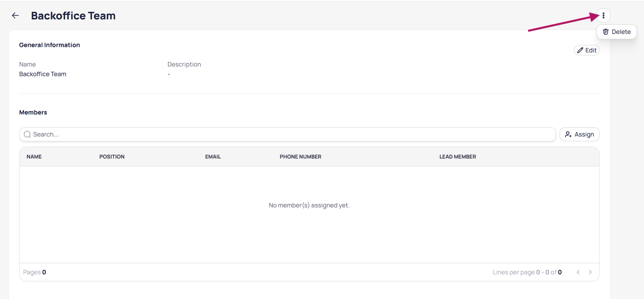Viewport: 644px width, 299px height.
Task: Click the Backoffice Team page title
Action: (x=73, y=16)
